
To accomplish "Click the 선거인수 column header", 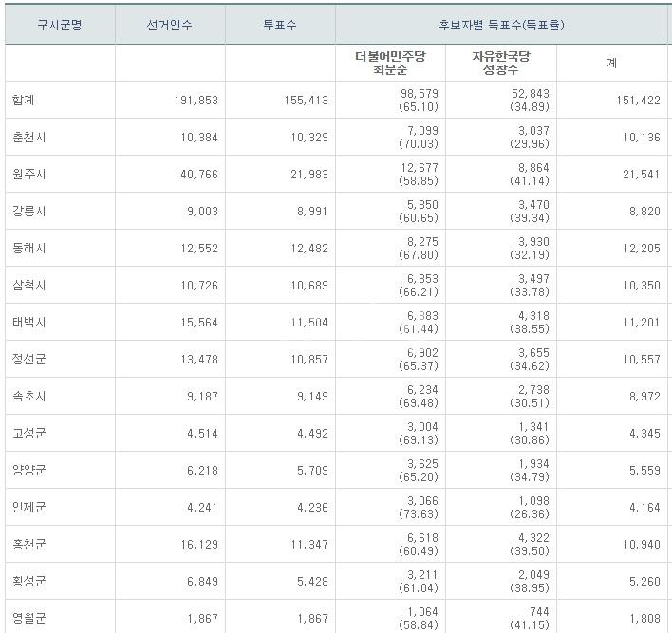I will coord(169,25).
